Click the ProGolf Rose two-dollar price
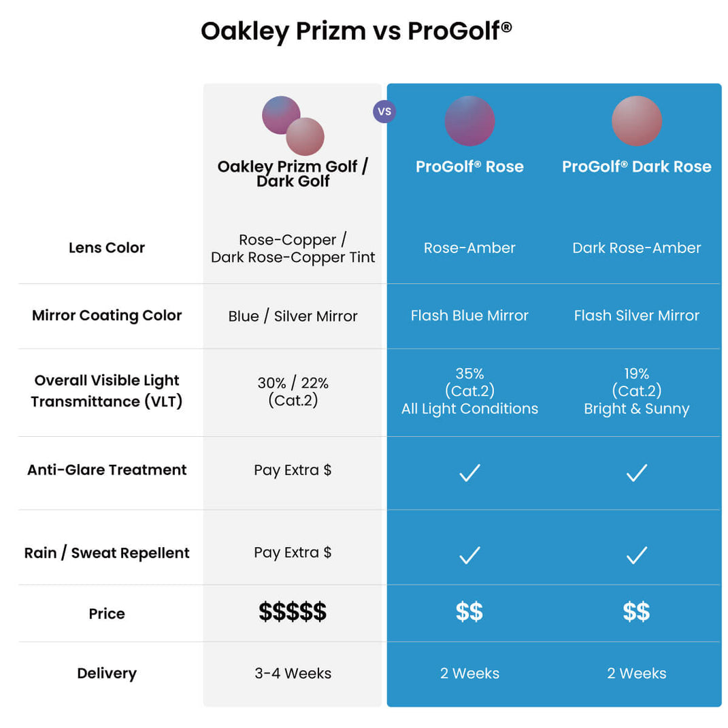The height and width of the screenshot is (728, 728). 469,612
